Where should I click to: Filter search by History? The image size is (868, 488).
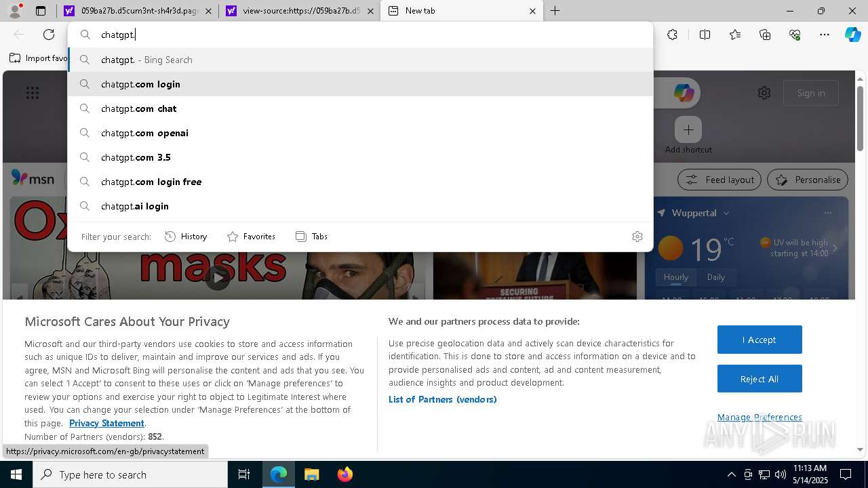pyautogui.click(x=186, y=237)
